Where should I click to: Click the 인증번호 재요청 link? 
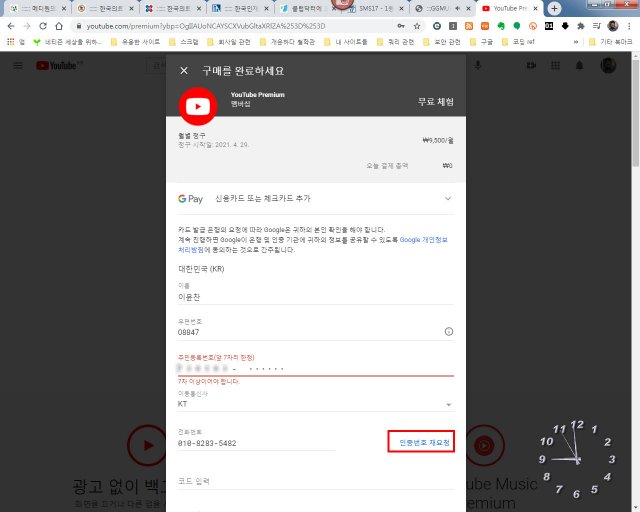click(424, 443)
